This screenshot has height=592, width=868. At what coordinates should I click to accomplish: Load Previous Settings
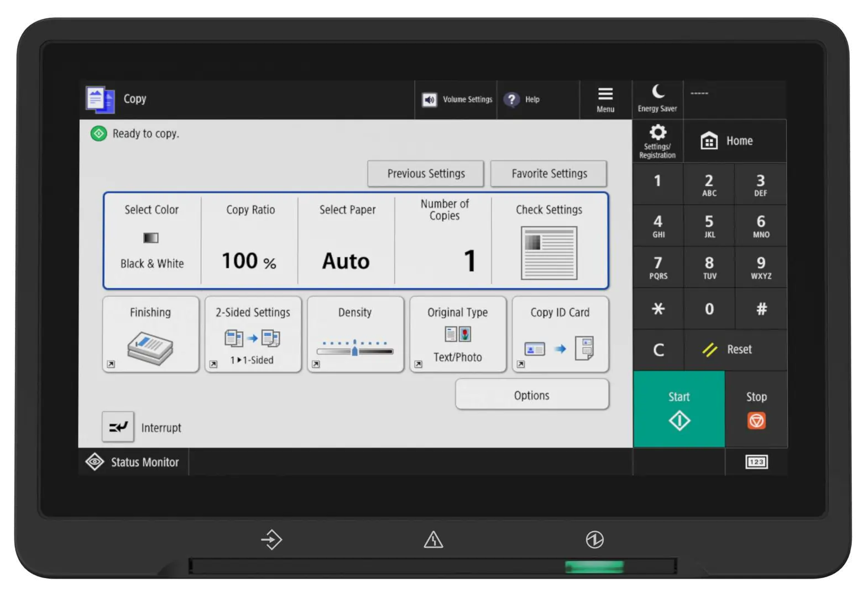click(426, 174)
